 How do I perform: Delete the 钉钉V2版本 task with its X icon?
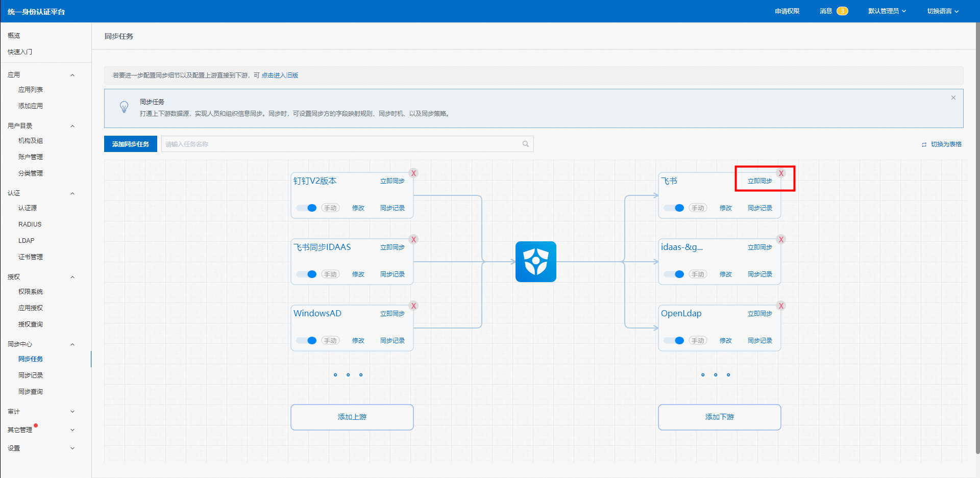[x=413, y=173]
